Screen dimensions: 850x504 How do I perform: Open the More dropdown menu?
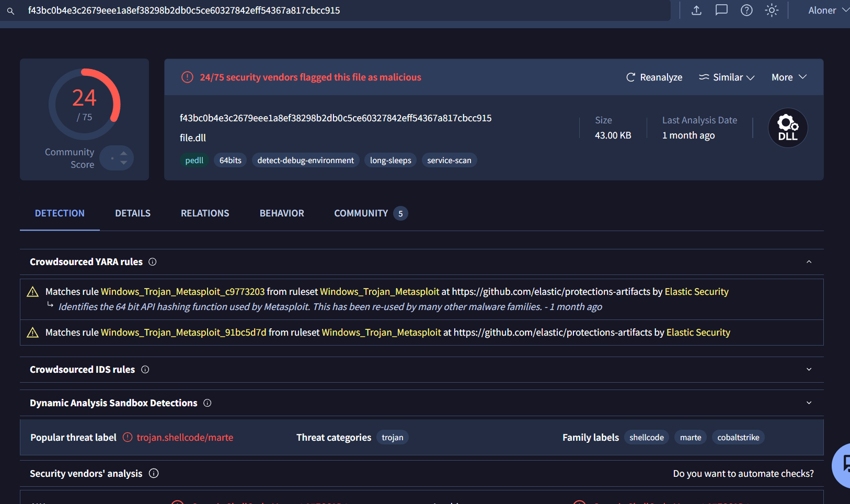pos(789,77)
